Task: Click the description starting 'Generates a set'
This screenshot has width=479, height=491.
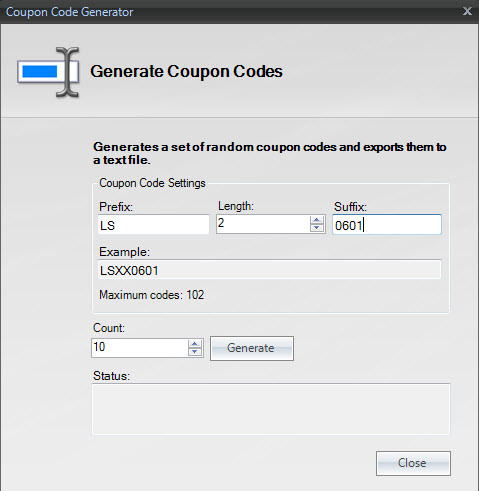Action: (x=270, y=153)
